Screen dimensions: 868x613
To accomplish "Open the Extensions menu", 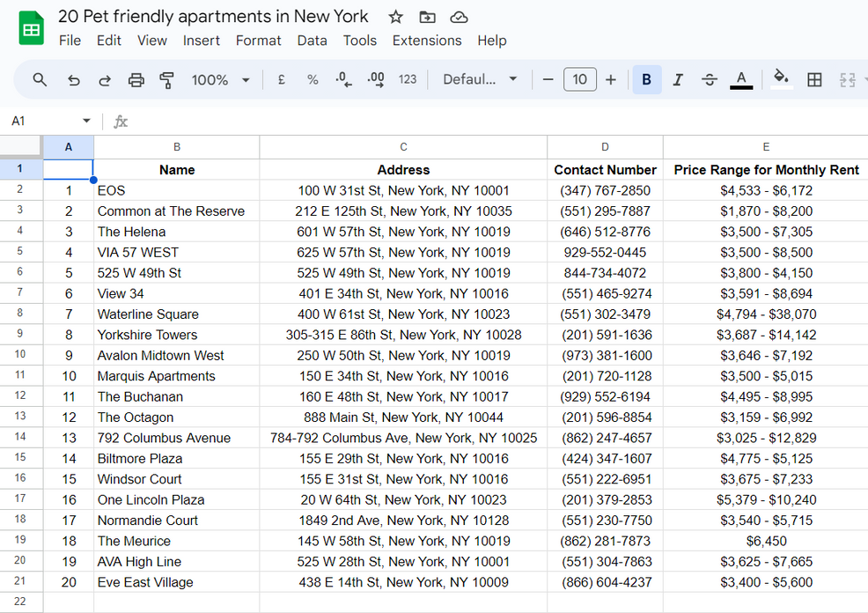I will pos(427,41).
